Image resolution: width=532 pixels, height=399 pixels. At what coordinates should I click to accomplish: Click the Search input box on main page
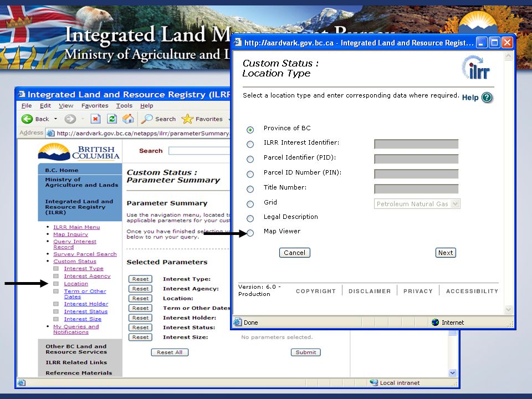coord(199,151)
